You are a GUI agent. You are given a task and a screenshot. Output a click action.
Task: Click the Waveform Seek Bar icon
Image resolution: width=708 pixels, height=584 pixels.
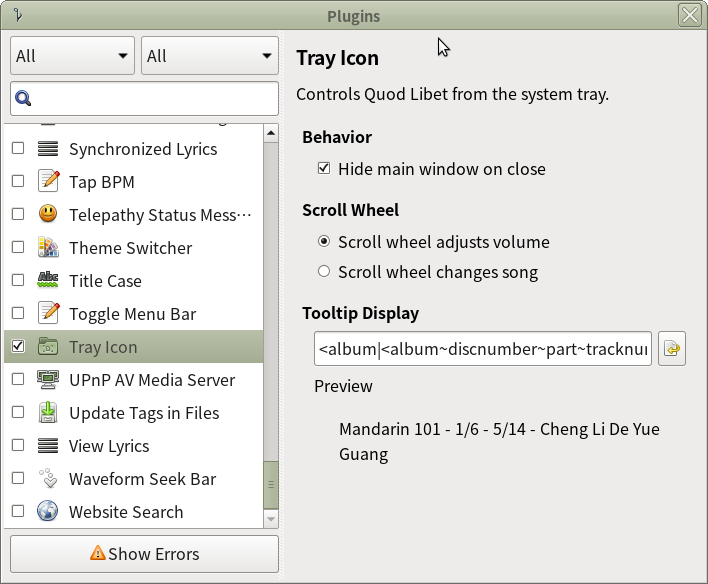pyautogui.click(x=48, y=479)
